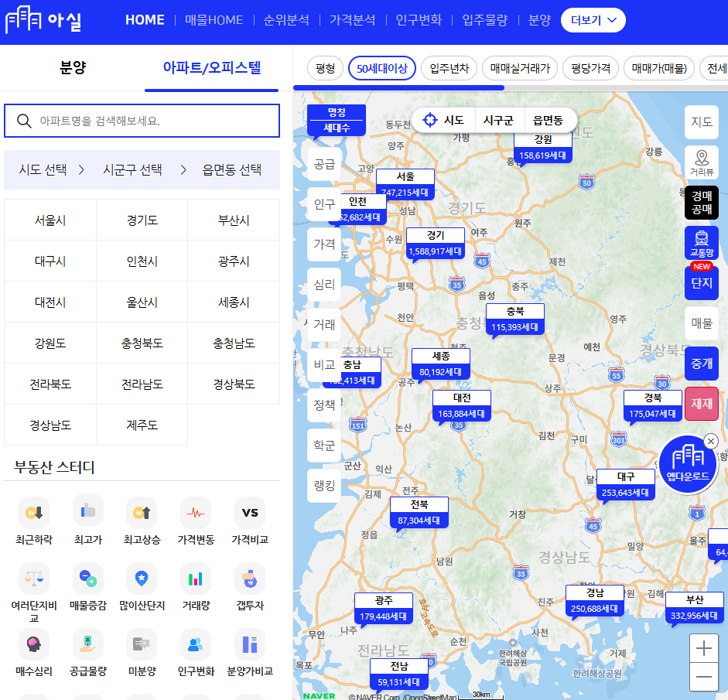Click the 중개 button
Image resolution: width=728 pixels, height=700 pixels.
pyautogui.click(x=702, y=364)
